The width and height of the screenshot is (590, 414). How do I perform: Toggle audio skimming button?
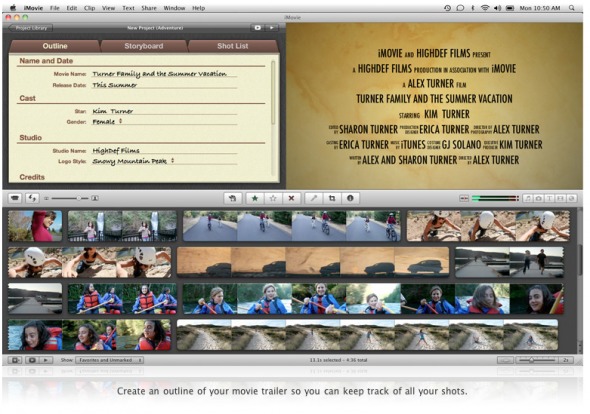(x=464, y=198)
